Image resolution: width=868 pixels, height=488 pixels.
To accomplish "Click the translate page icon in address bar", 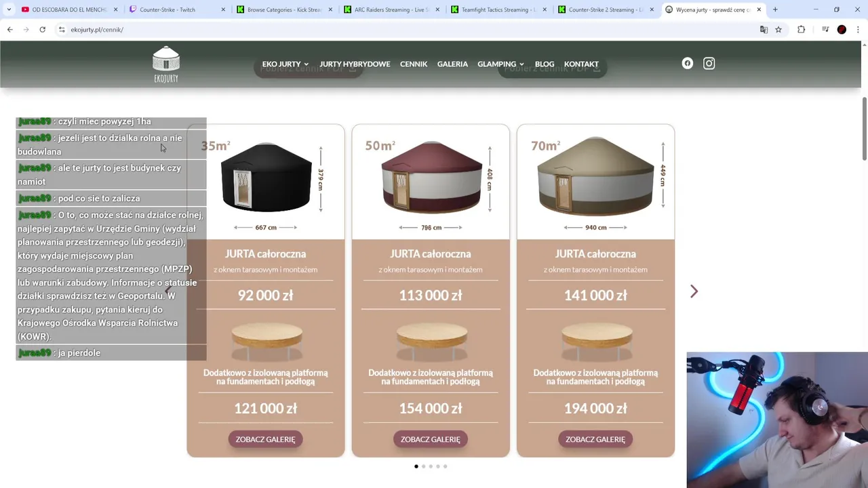I will click(764, 29).
